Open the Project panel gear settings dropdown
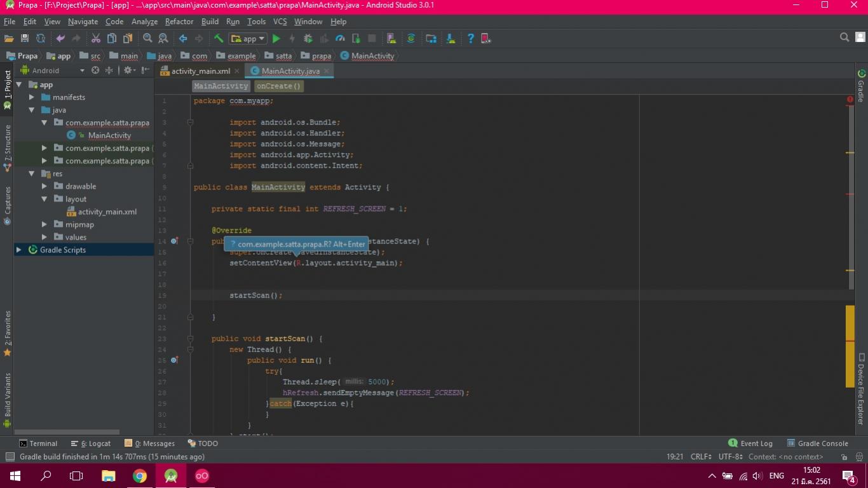 pyautogui.click(x=129, y=71)
